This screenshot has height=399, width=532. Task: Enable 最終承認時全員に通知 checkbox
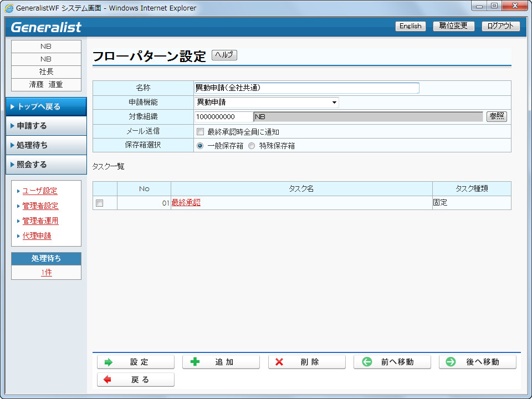coord(200,132)
